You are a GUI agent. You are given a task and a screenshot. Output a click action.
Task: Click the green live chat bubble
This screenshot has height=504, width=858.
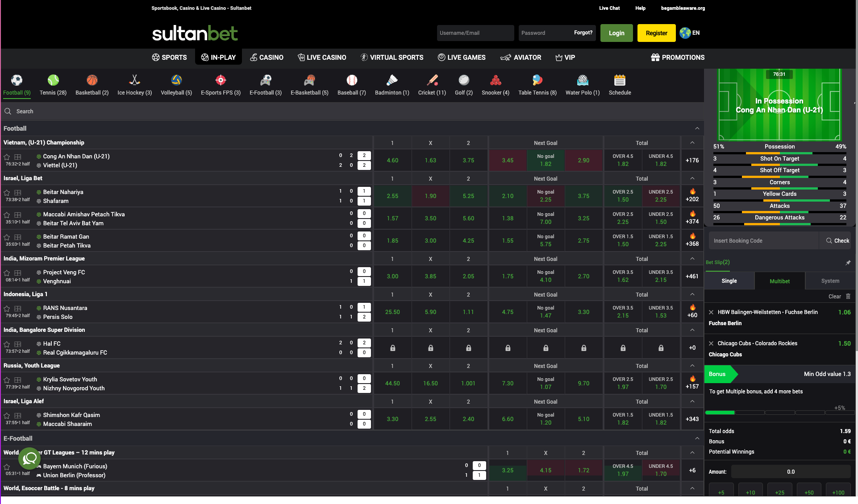tap(29, 458)
